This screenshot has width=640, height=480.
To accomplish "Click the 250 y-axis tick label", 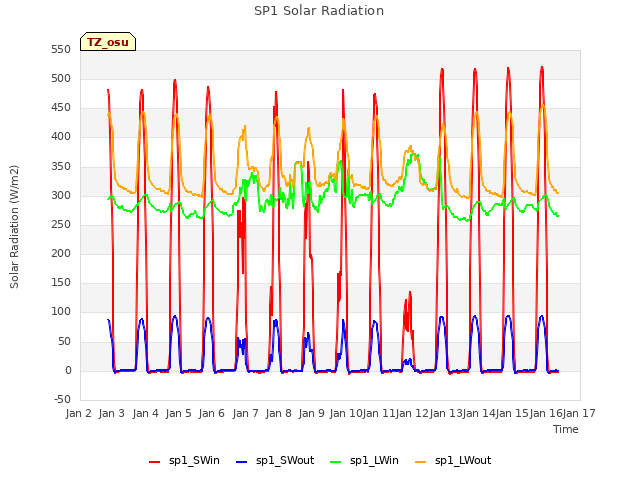I will [x=61, y=224].
